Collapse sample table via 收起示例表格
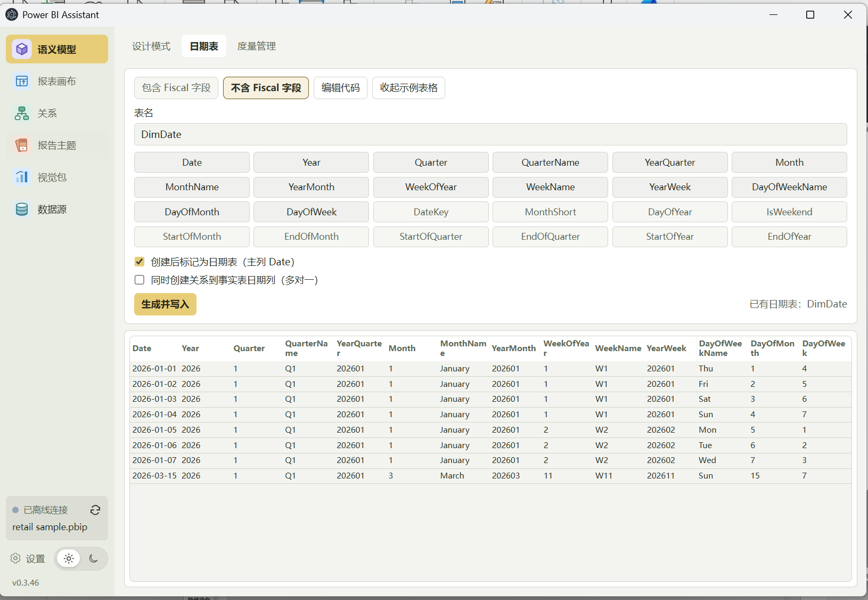 [x=408, y=88]
